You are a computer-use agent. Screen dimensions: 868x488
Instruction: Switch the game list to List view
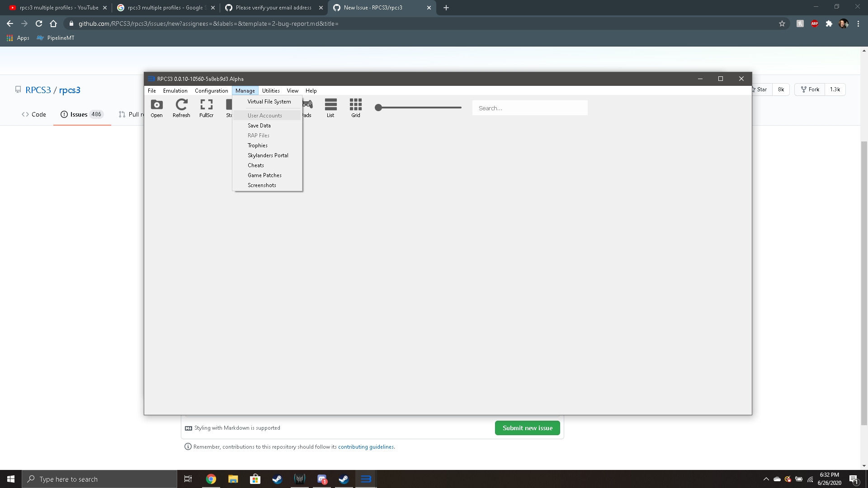330,108
